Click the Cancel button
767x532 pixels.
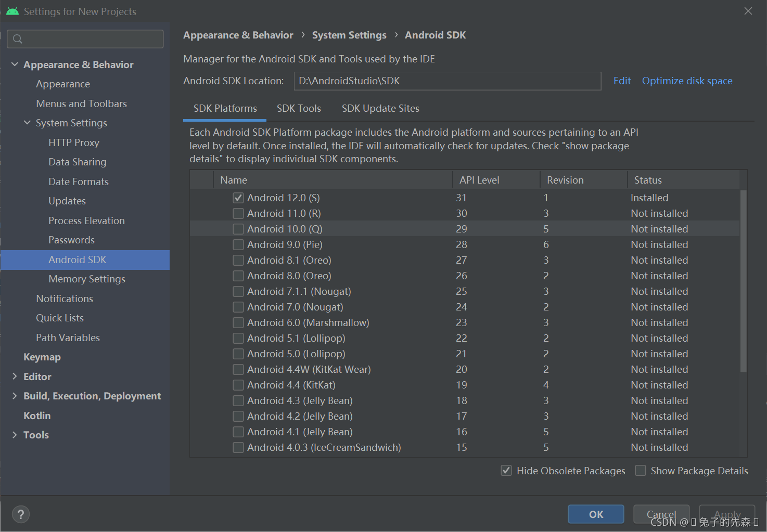click(661, 514)
